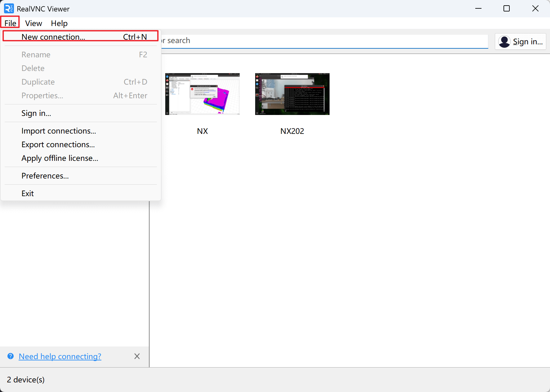Image resolution: width=550 pixels, height=392 pixels.
Task: Select Apply offline license option
Action: click(x=60, y=158)
